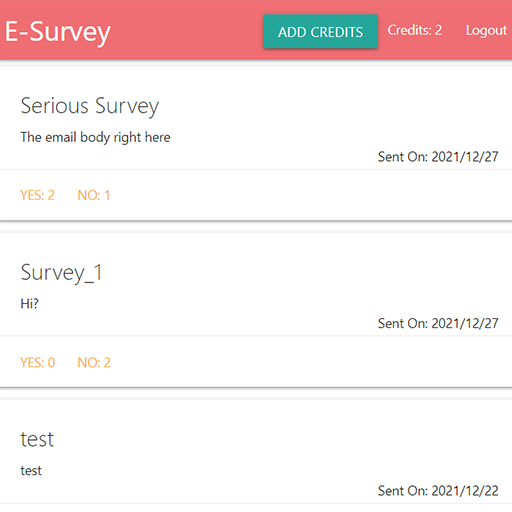Click the Sent On 2021/12/22 date
The image size is (512, 512).
click(x=438, y=491)
